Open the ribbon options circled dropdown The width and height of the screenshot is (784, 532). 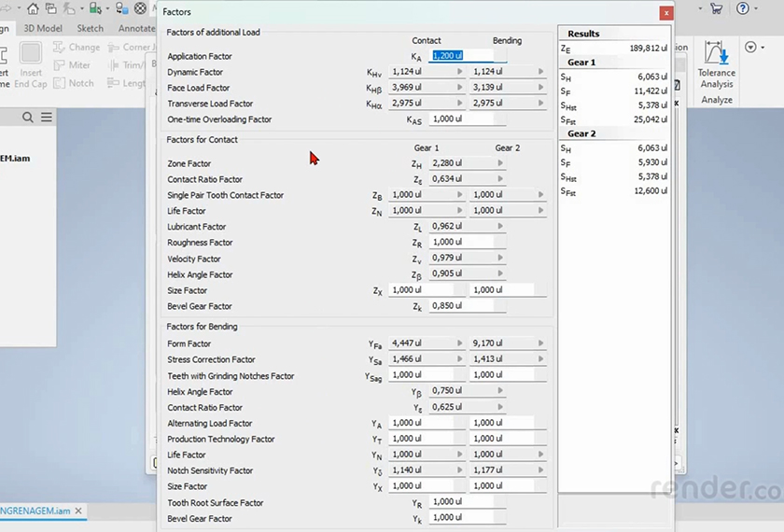751,47
